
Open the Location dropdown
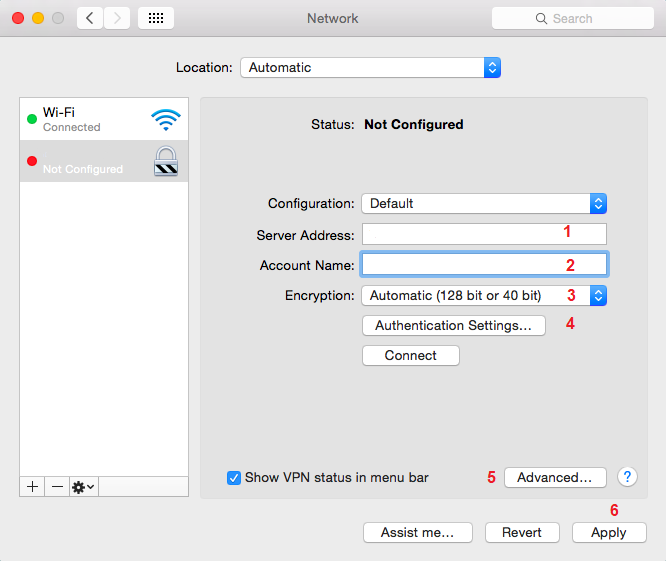tap(370, 68)
